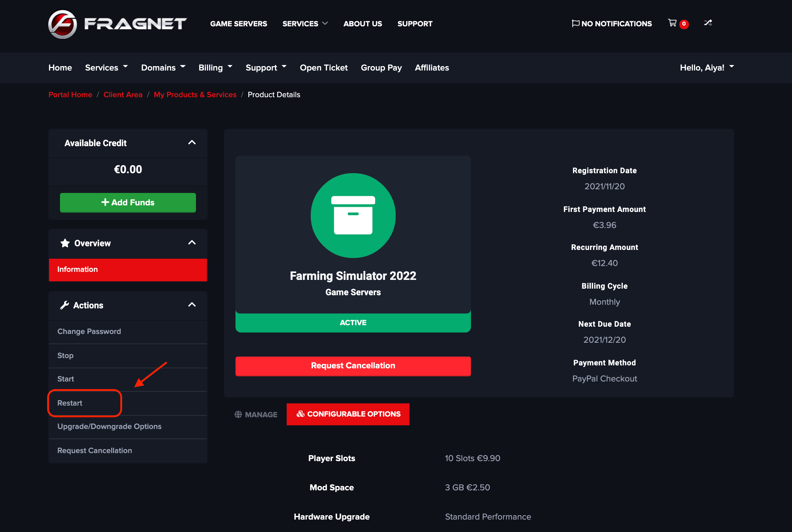
Task: Open the top SERVICES dropdown
Action: click(x=305, y=24)
